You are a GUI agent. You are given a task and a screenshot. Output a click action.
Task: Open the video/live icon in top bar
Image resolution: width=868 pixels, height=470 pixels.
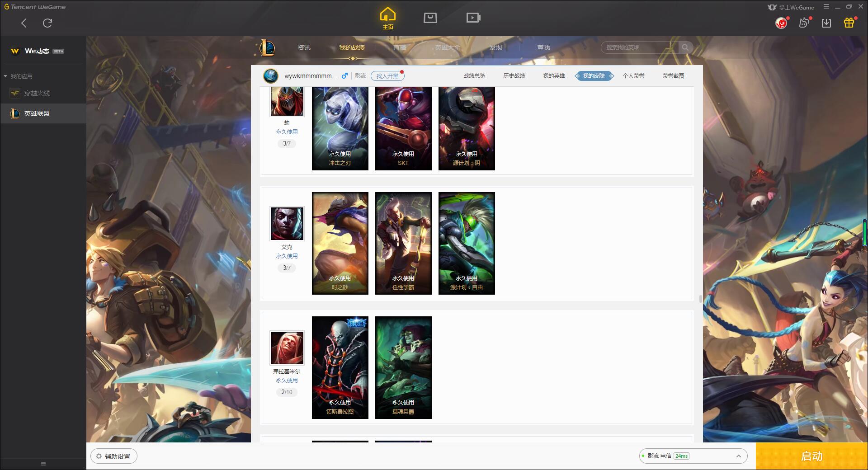[473, 18]
